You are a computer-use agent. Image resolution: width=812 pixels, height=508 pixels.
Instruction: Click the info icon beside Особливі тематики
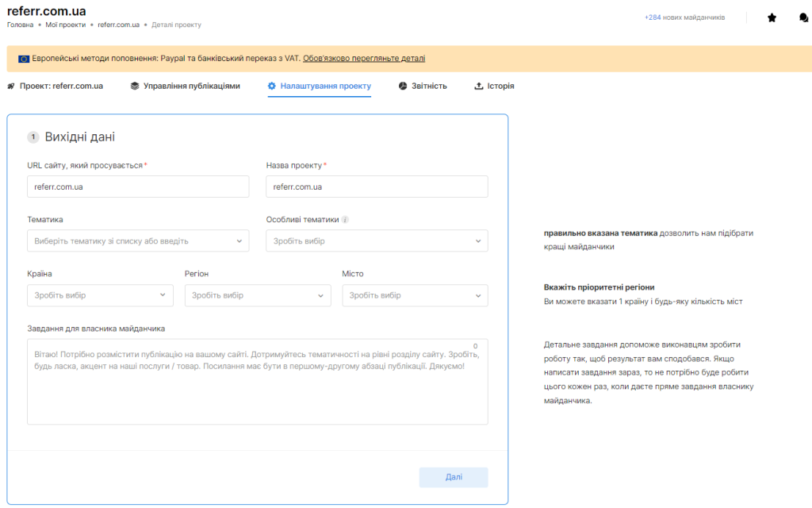point(345,220)
